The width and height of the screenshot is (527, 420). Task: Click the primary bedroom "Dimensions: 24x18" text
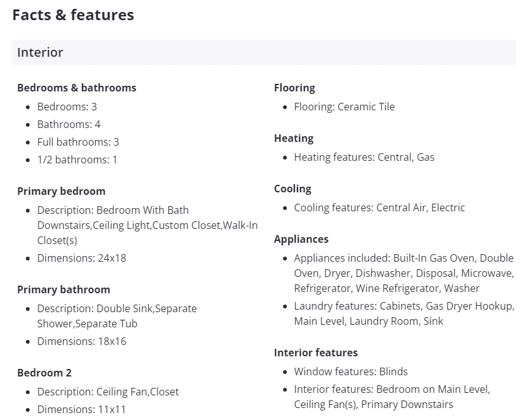click(x=82, y=258)
